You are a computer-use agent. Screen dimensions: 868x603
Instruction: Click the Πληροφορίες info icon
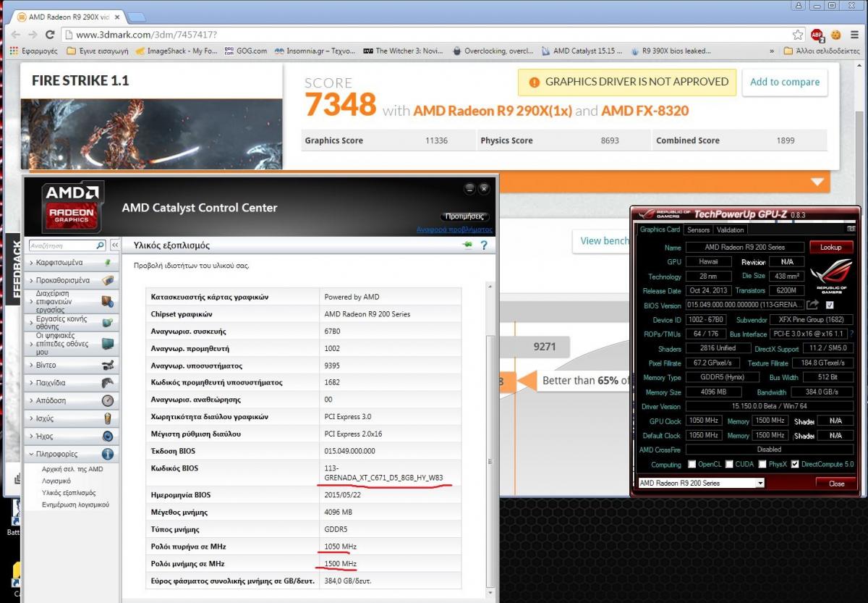point(107,455)
